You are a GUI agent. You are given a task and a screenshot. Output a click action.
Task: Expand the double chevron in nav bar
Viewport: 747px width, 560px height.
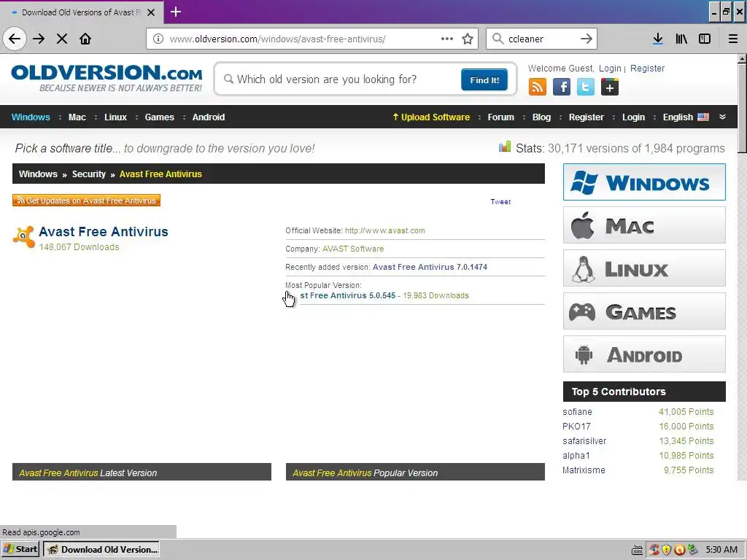pos(722,117)
